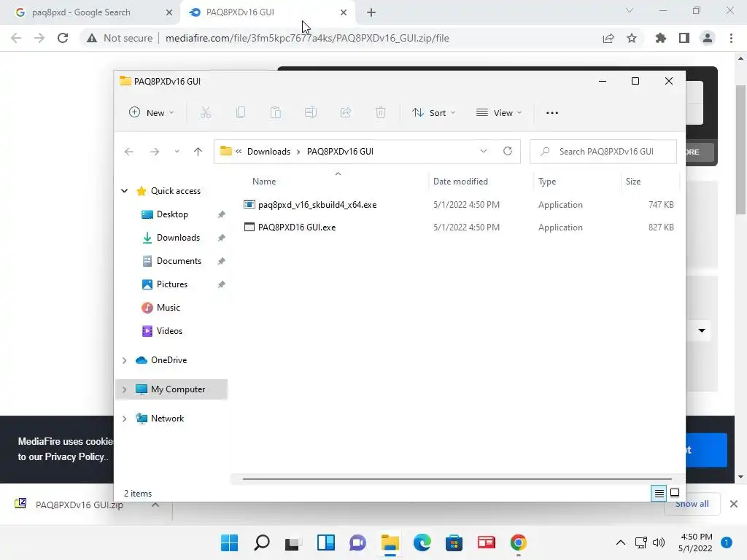Select Downloads in Quick access
The image size is (747, 560).
(178, 238)
